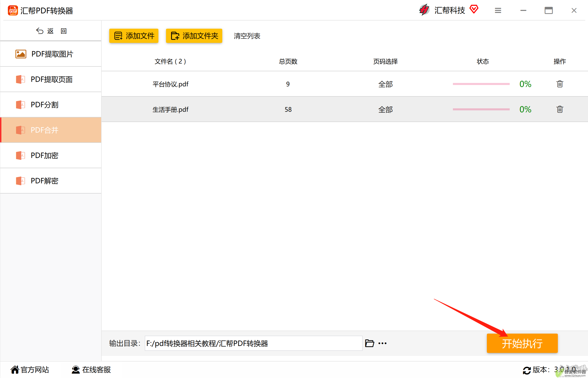
Task: Minimize the 汇帮PDF转换器 window
Action: coord(523,10)
